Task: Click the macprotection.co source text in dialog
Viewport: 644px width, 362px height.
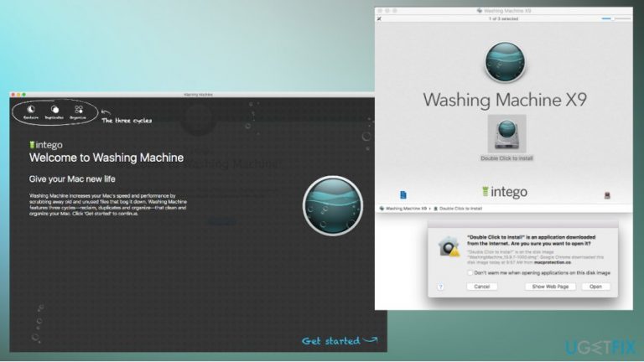Action: [553, 262]
